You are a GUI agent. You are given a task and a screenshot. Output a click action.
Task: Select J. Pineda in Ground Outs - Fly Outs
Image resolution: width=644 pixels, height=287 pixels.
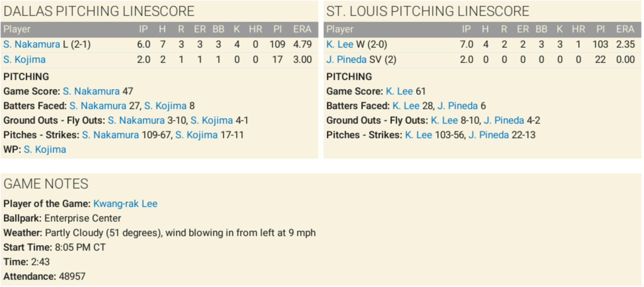pyautogui.click(x=504, y=120)
